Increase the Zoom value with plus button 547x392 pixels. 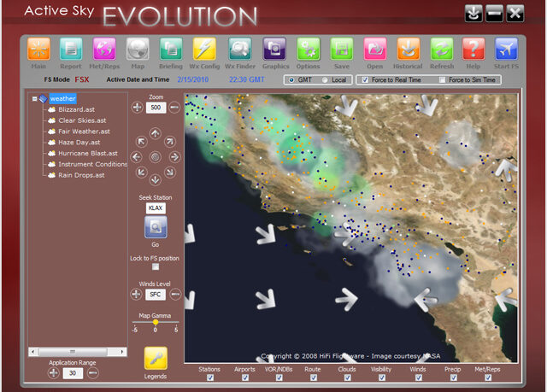136,108
